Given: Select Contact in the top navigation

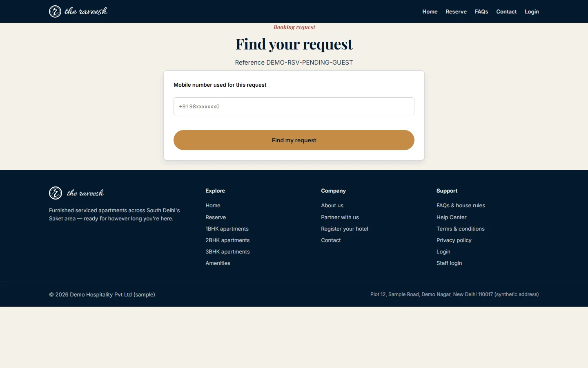Looking at the screenshot, I should [x=506, y=11].
